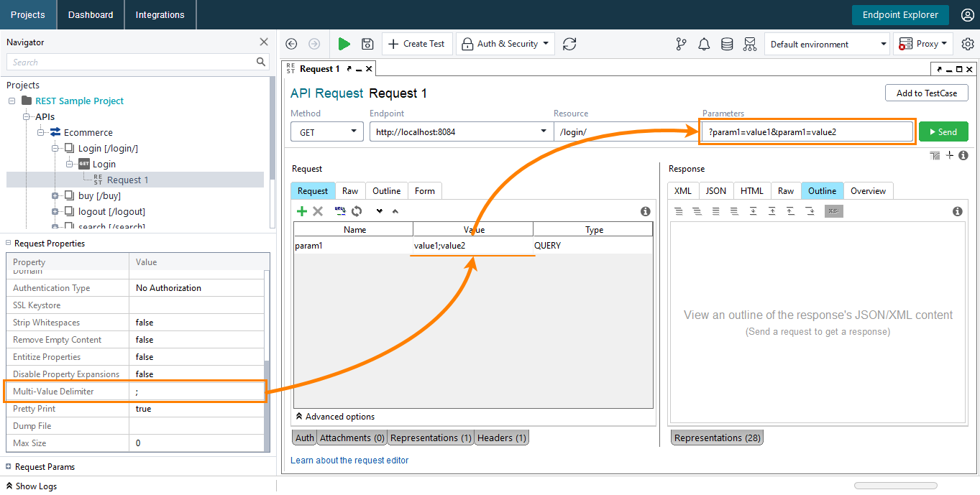The width and height of the screenshot is (980, 495).
Task: Click the circular refresh icon in the parameters toolbar
Action: (357, 211)
